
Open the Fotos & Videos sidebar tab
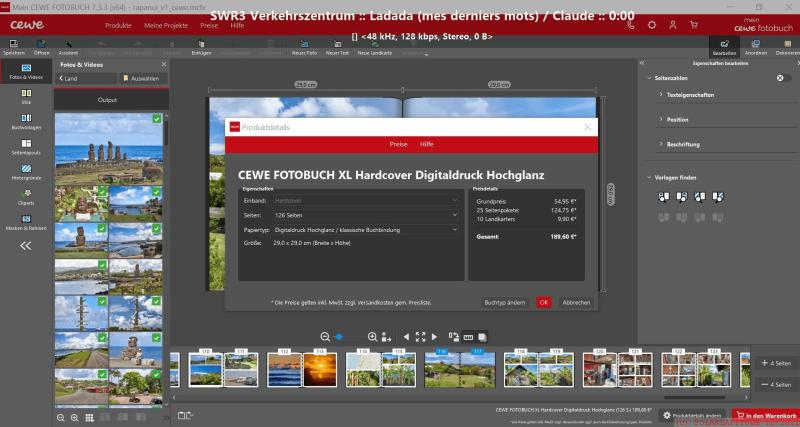tap(27, 71)
